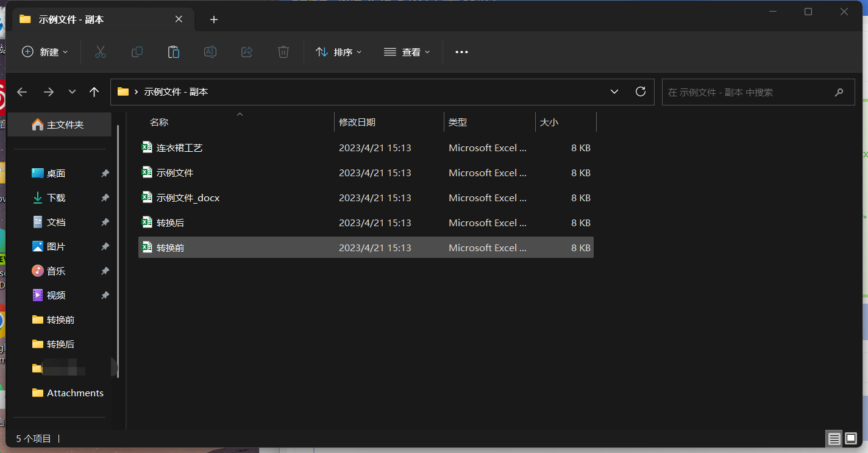Click the Rename icon in toolbar
Viewport: 868px width, 453px height.
click(210, 52)
